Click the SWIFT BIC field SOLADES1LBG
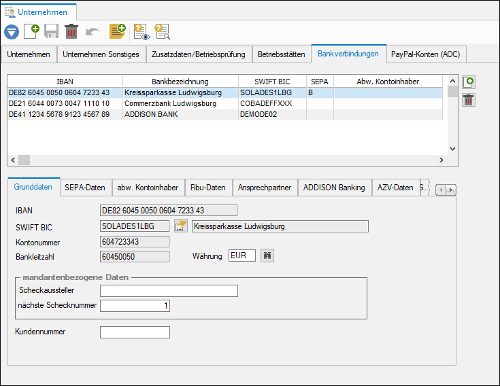Image resolution: width=500 pixels, height=386 pixels. (135, 226)
